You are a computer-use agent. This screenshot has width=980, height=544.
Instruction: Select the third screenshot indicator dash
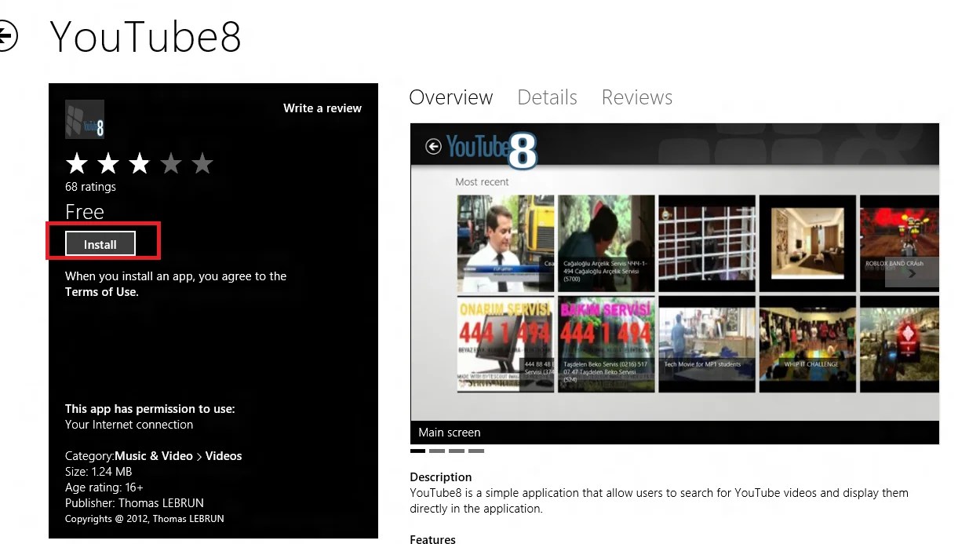click(457, 451)
